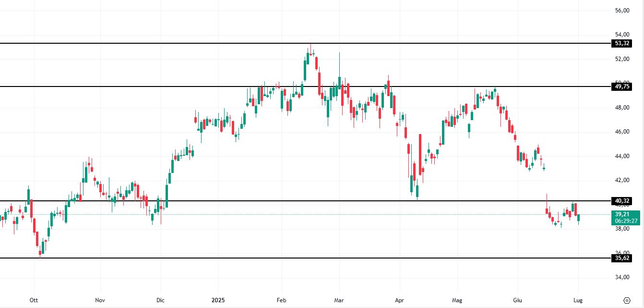Click the 42,00 price scale value
The height and width of the screenshot is (308, 644).
622,180
